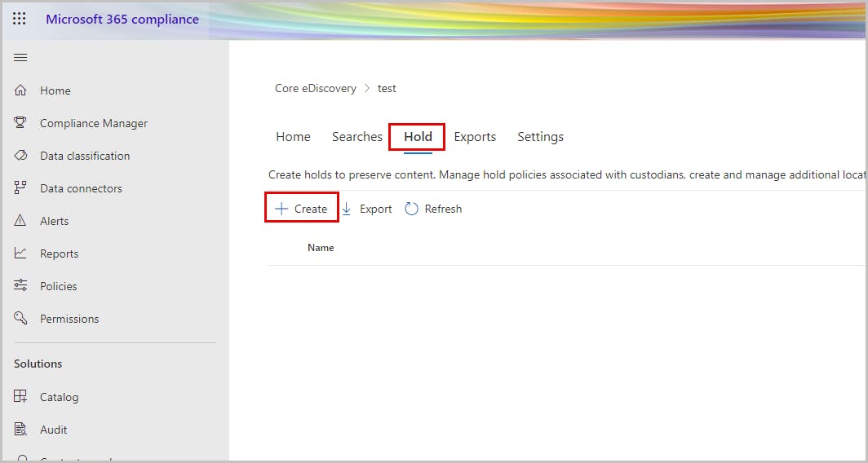Click the Data connectors icon
The width and height of the screenshot is (868, 463).
coord(20,188)
